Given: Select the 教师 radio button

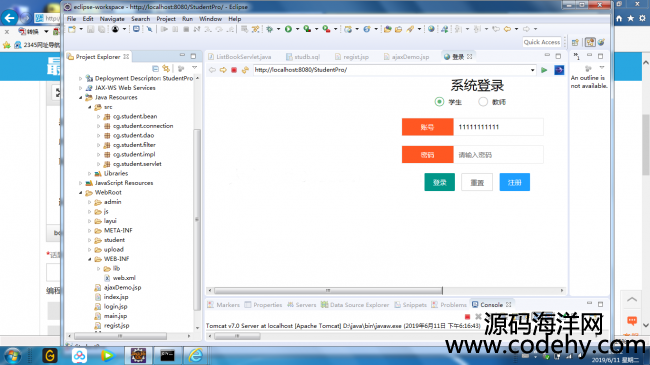Looking at the screenshot, I should click(483, 102).
